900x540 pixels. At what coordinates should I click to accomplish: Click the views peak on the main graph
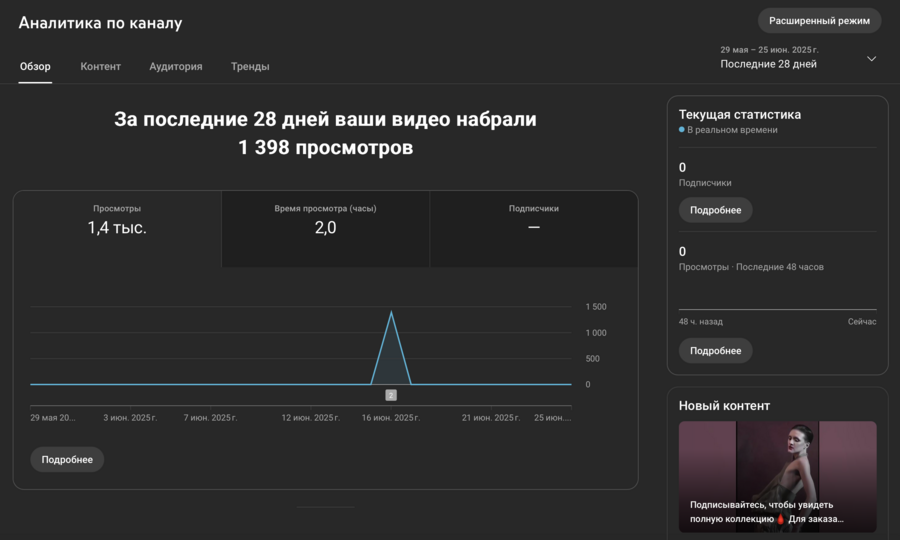click(391, 314)
